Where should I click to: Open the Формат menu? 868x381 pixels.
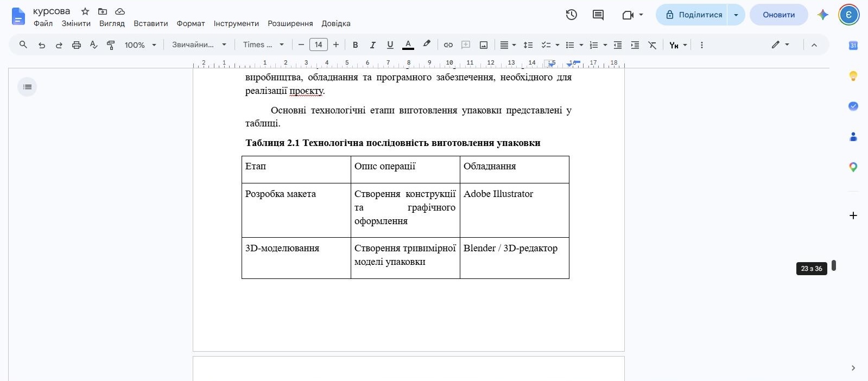pos(191,24)
